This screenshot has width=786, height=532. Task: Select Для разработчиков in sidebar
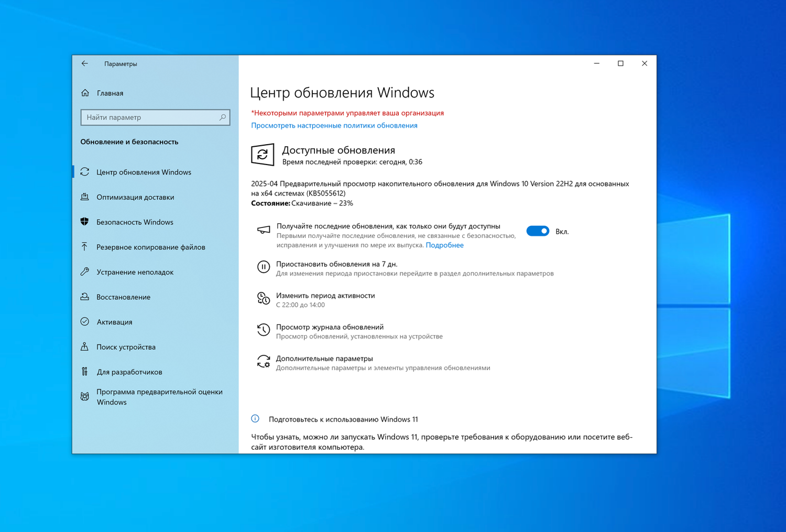(129, 372)
